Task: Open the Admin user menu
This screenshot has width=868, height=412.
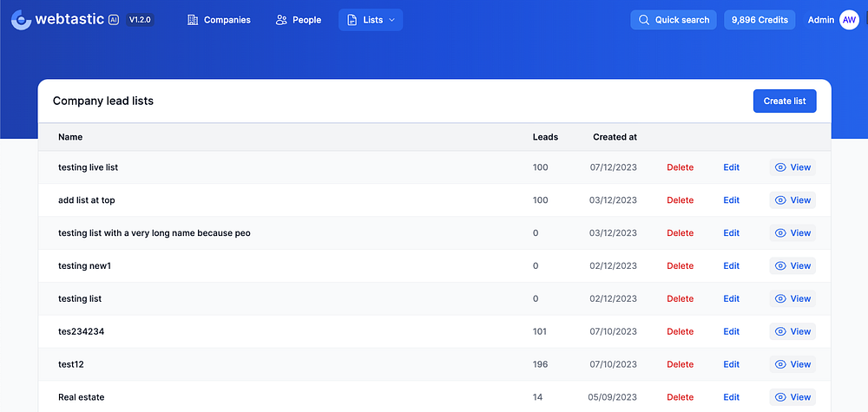Action: [x=833, y=20]
